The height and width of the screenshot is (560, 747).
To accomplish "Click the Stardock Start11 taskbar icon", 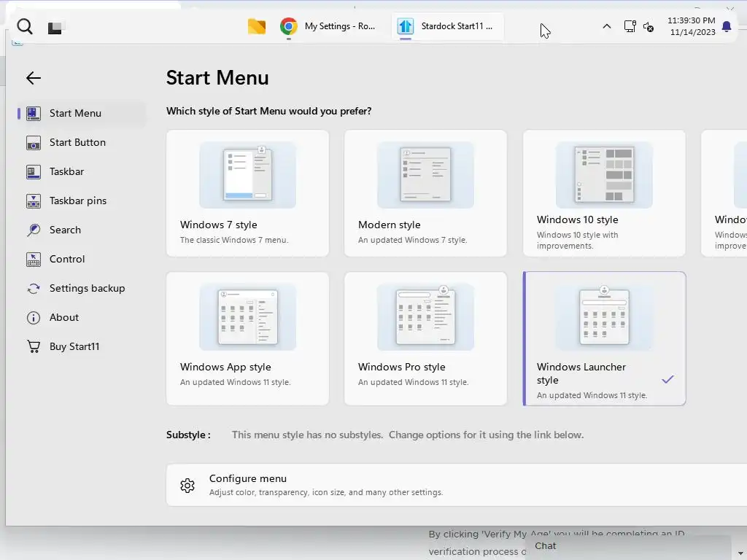I will [x=406, y=26].
